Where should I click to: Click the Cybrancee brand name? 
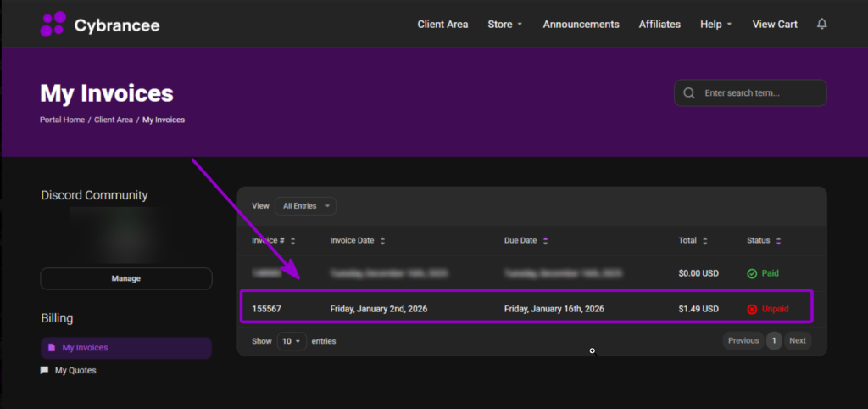pos(117,25)
